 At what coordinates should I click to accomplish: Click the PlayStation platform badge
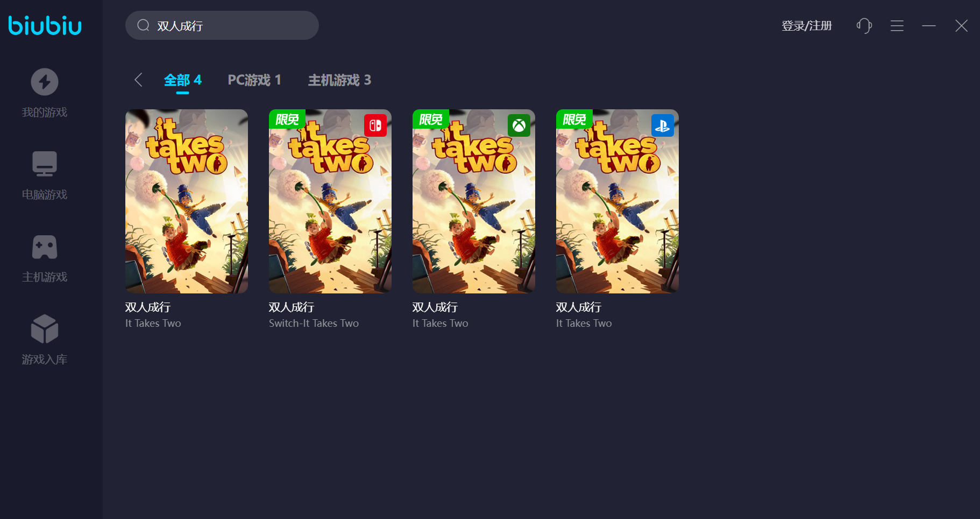click(663, 125)
